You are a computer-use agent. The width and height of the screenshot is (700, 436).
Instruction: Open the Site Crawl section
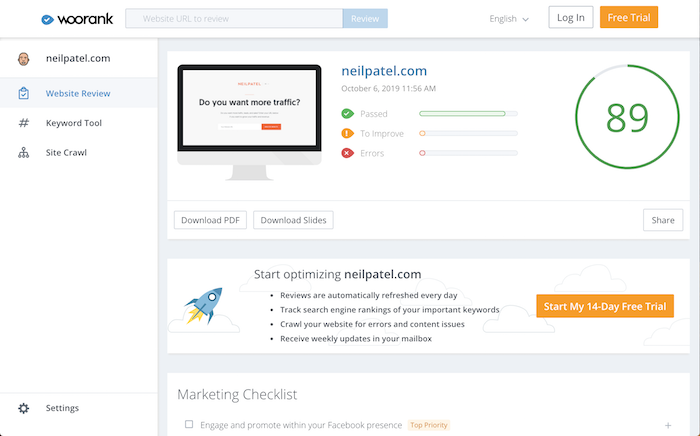(79, 153)
